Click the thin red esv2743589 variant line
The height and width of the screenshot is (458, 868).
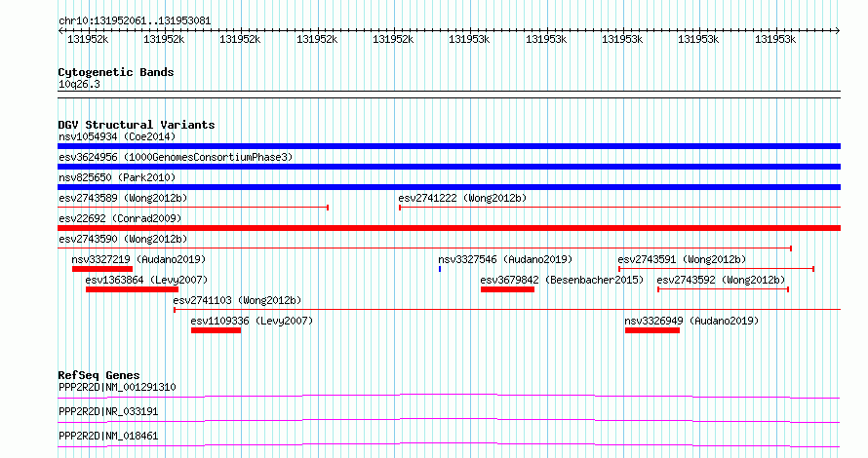click(x=193, y=208)
